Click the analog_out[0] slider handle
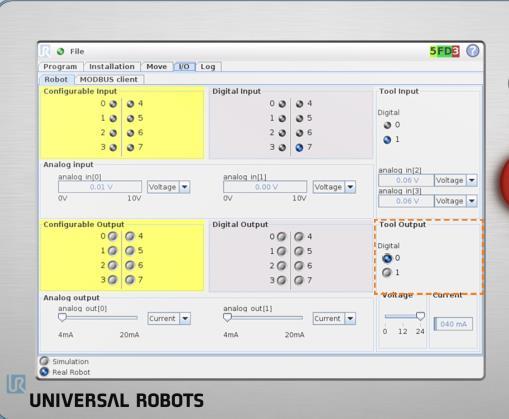 coord(62,318)
